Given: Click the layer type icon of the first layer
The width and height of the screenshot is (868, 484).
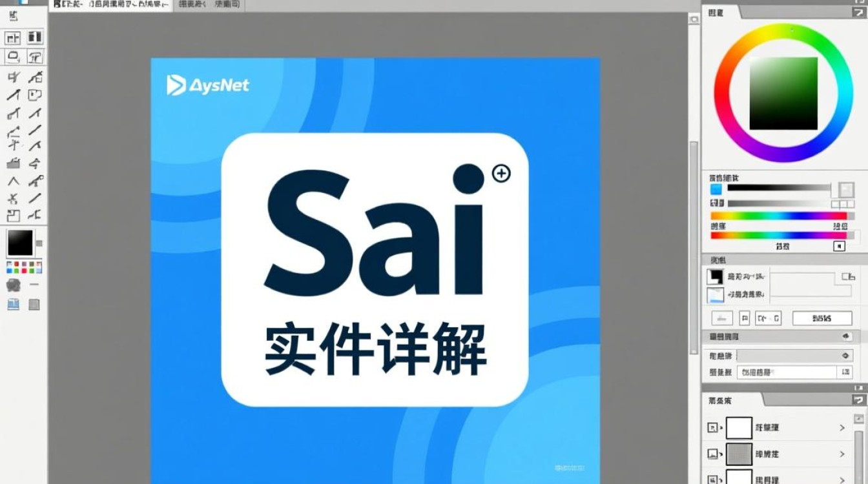Looking at the screenshot, I should [x=713, y=427].
